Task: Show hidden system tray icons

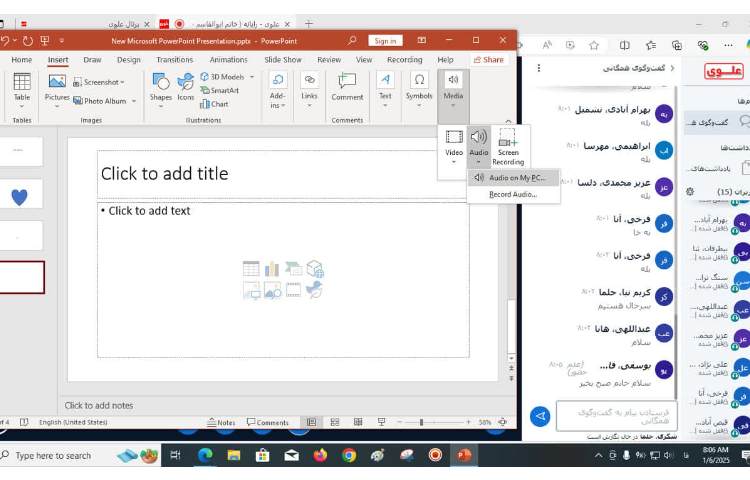Action: (x=598, y=456)
